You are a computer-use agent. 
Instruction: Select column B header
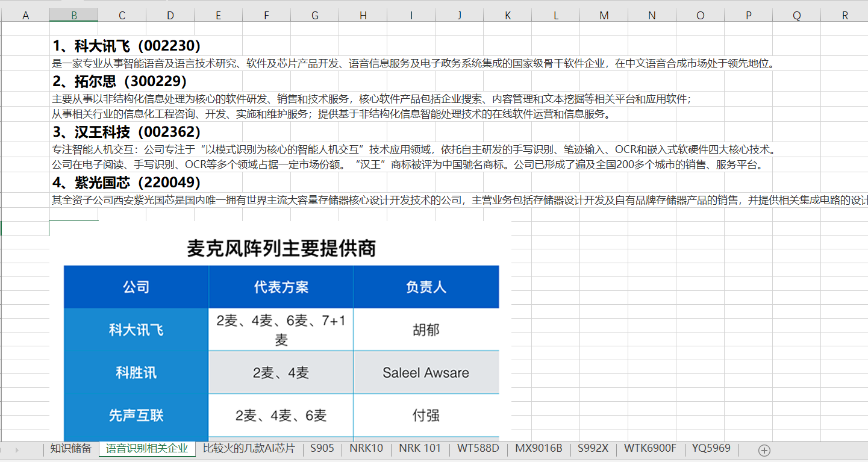click(74, 16)
